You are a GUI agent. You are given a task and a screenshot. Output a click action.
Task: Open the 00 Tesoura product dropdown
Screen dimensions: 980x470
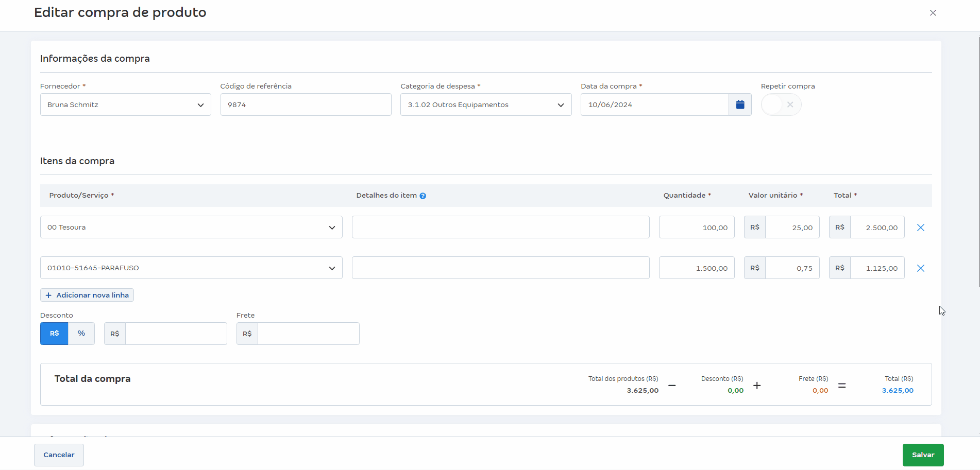click(191, 227)
